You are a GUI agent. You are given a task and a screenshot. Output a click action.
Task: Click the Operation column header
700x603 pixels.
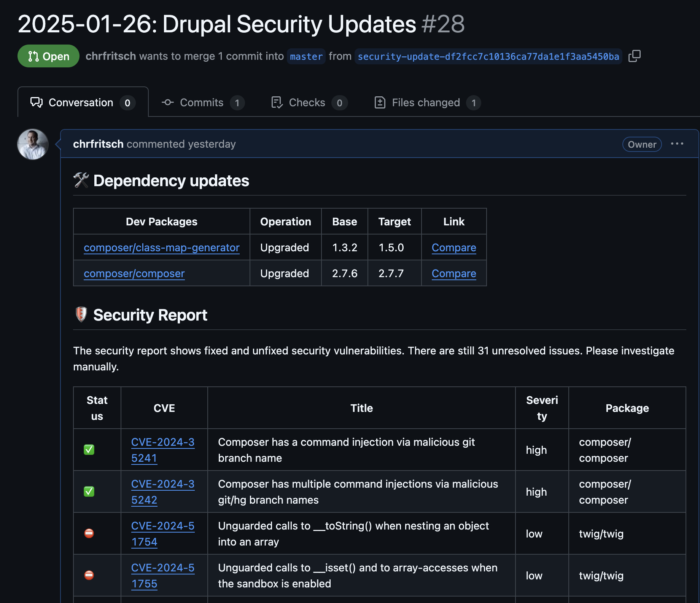point(286,222)
